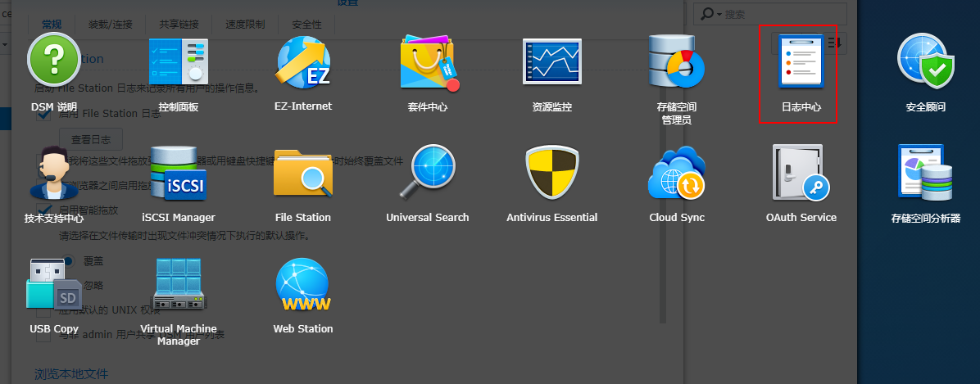Expand the search magnifier dropdown

point(710,14)
